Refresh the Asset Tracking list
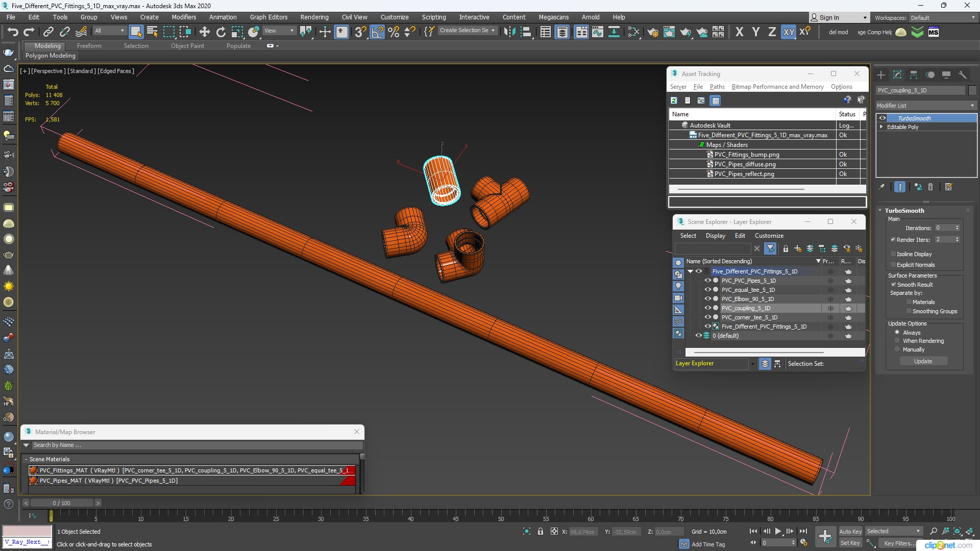Screen dimensions: 980x551 674,101
